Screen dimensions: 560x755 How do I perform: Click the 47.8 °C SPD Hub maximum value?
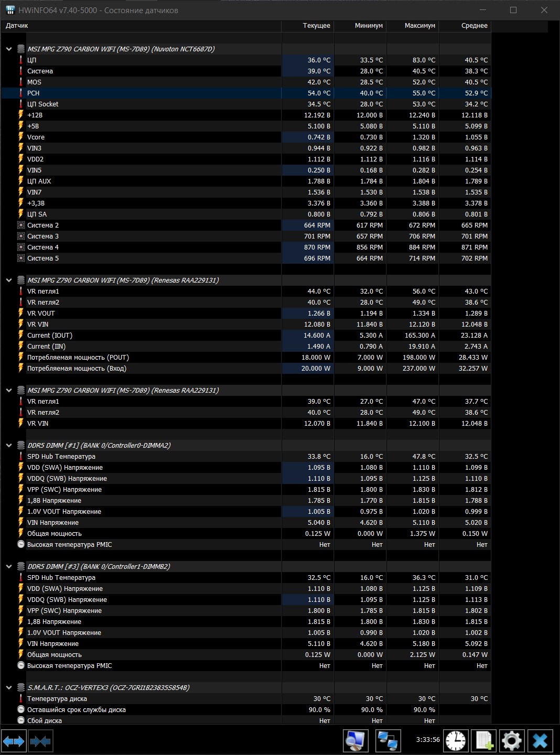pyautogui.click(x=424, y=456)
